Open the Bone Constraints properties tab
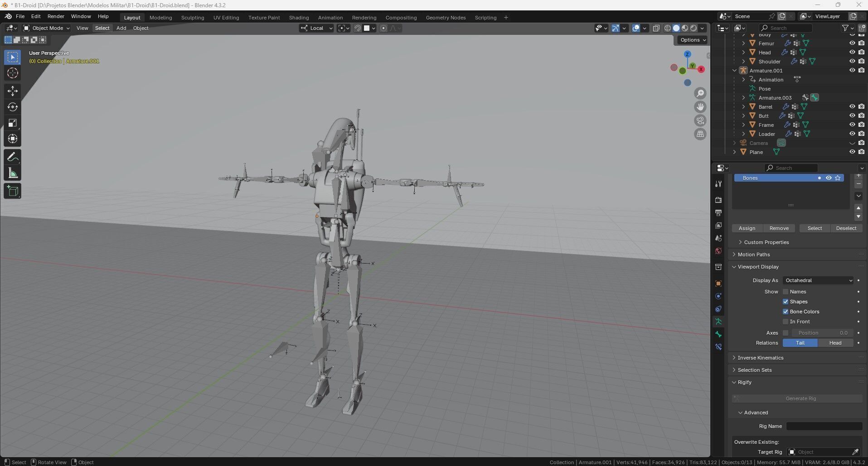Image resolution: width=868 pixels, height=466 pixels. (x=718, y=347)
